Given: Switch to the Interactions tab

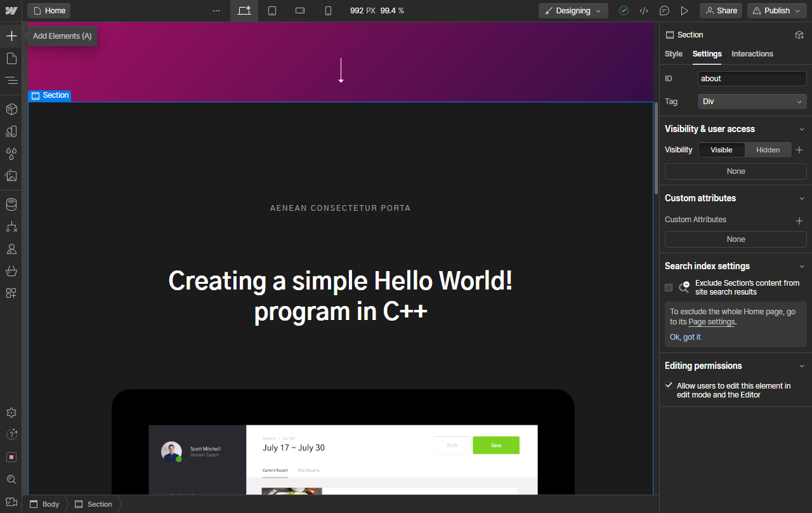Looking at the screenshot, I should 752,54.
